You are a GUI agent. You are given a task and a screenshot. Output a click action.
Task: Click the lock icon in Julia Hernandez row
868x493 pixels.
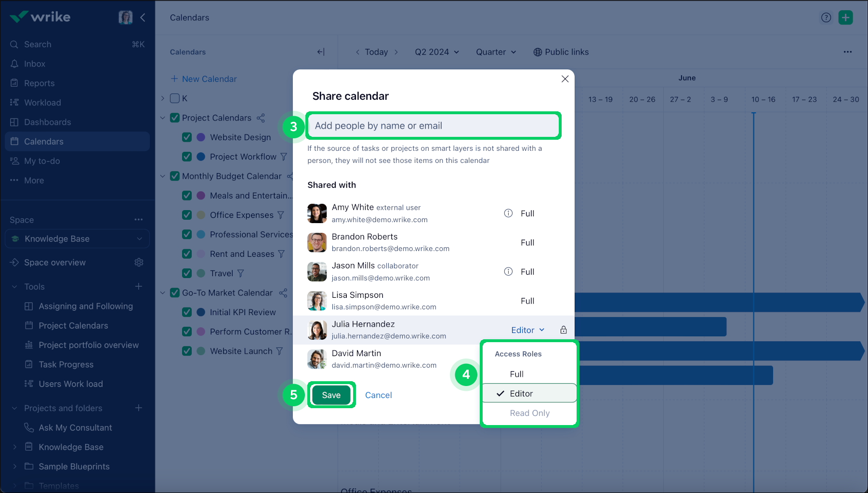[563, 330]
